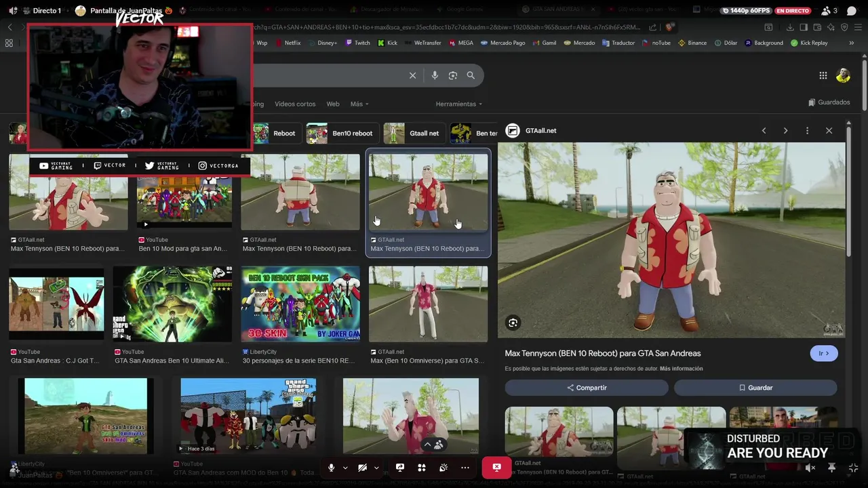The height and width of the screenshot is (488, 868).
Task: Open the Leo AI sparkle icon
Action: click(x=831, y=27)
